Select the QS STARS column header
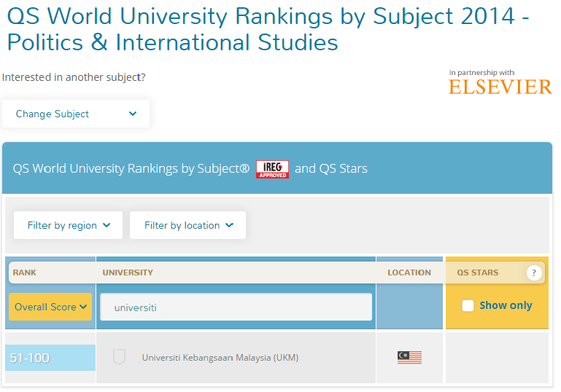Screen dimensions: 561x392 (x=478, y=273)
